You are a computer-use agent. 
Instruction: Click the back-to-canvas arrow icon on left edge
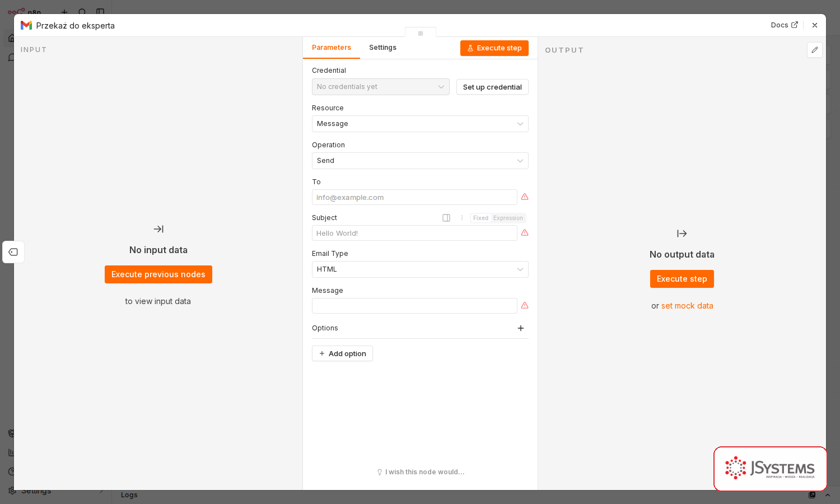[x=13, y=252]
